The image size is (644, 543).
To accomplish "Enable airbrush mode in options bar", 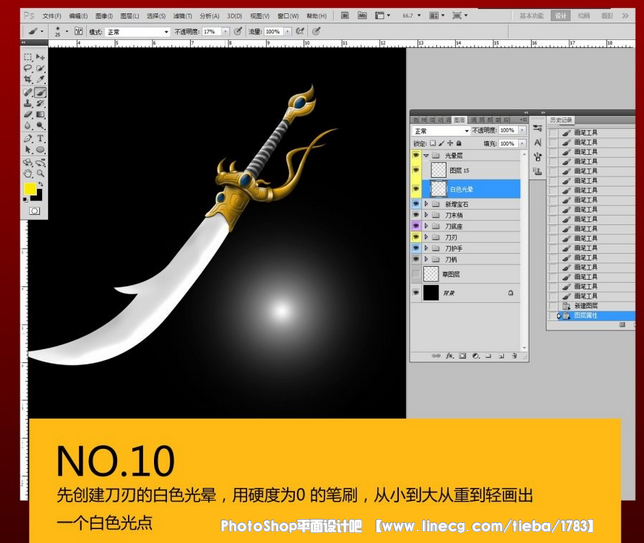I will coord(300,31).
